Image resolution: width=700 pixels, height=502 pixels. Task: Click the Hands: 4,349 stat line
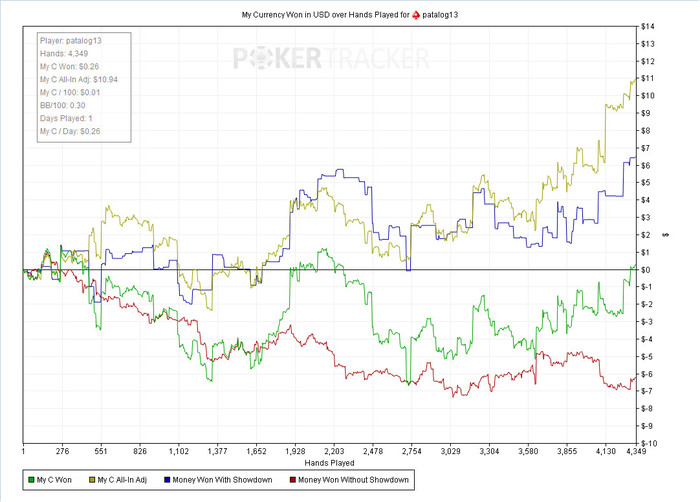(64, 54)
